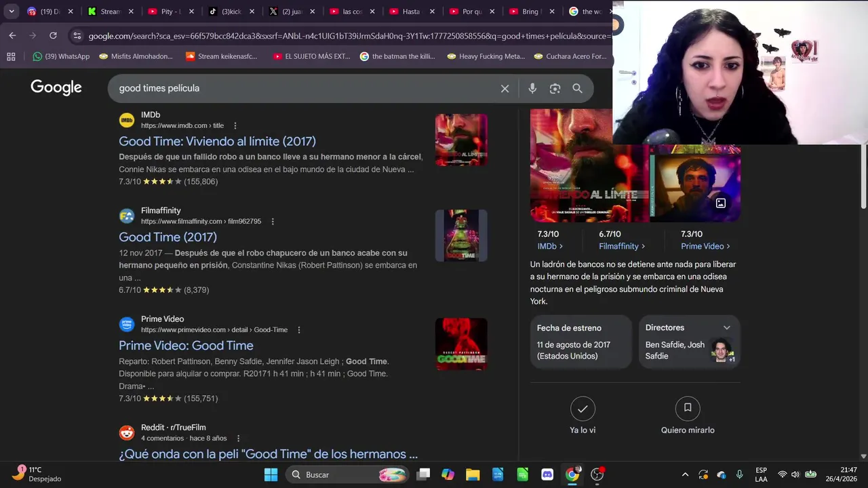Image resolution: width=868 pixels, height=488 pixels.
Task: Open the IMDb result poster thumbnail
Action: tap(461, 140)
